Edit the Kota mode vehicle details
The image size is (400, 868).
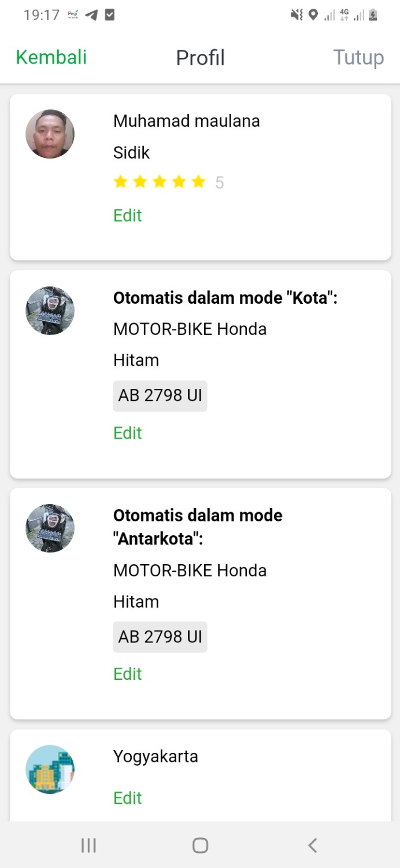[x=128, y=433]
